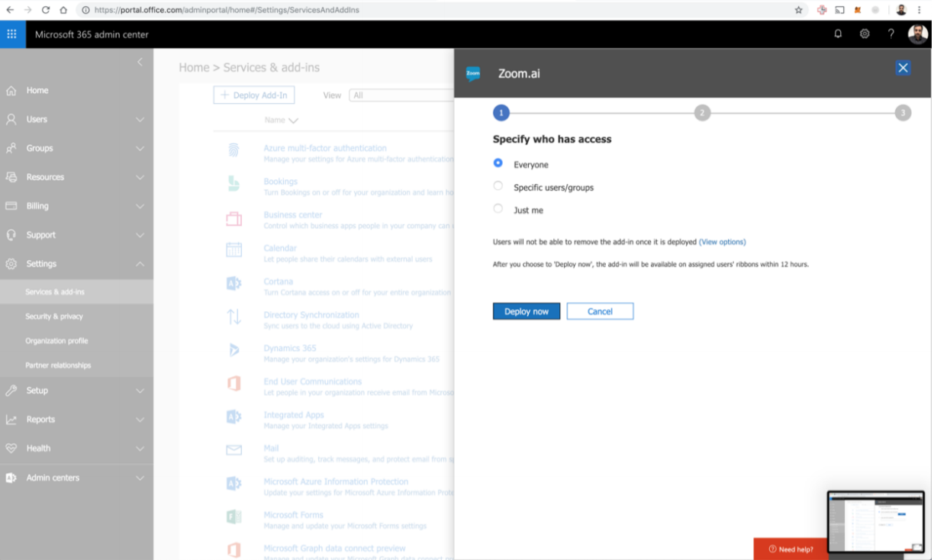
Task: Open the View options link
Action: click(723, 242)
